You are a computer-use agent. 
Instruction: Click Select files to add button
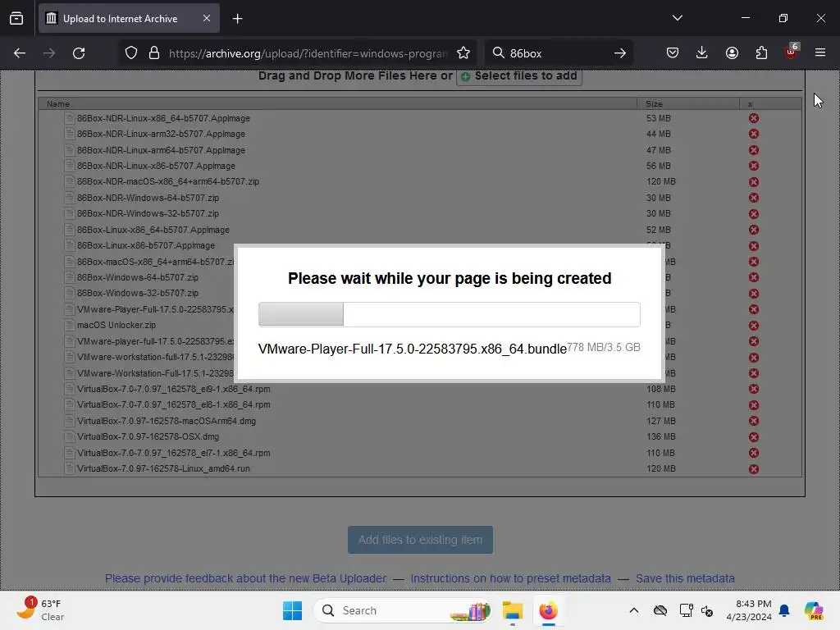[519, 76]
